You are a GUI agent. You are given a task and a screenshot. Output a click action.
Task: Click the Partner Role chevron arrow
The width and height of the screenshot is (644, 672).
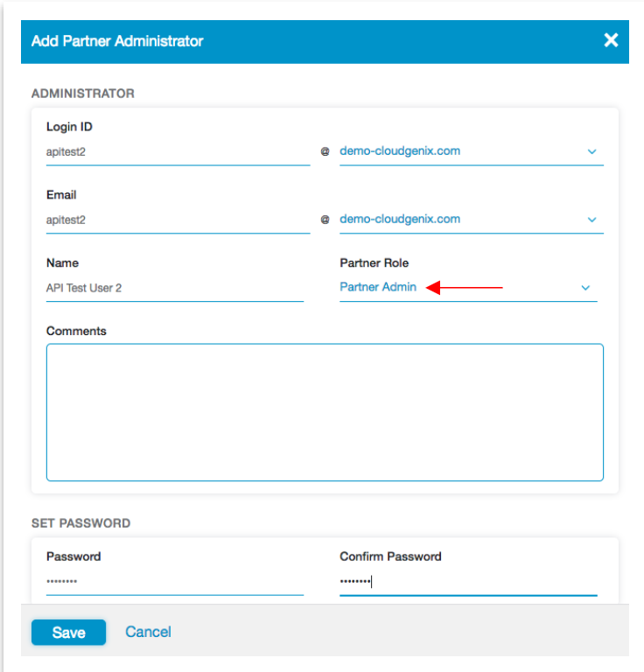[x=585, y=288]
